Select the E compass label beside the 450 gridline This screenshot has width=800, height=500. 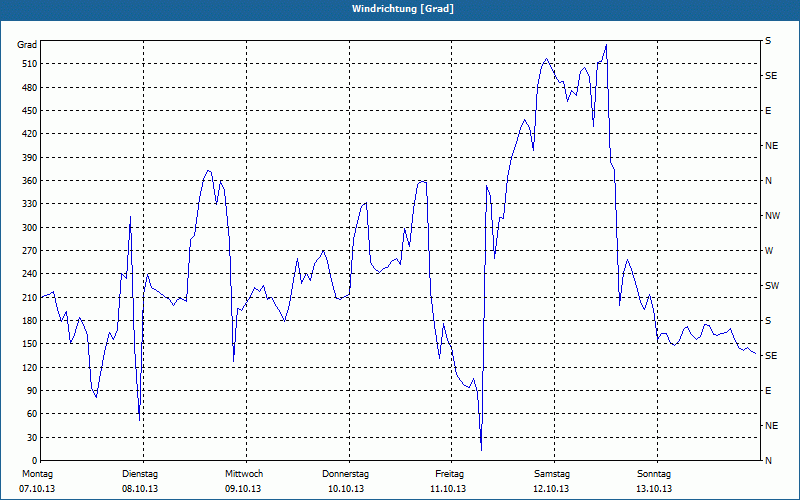(x=768, y=111)
